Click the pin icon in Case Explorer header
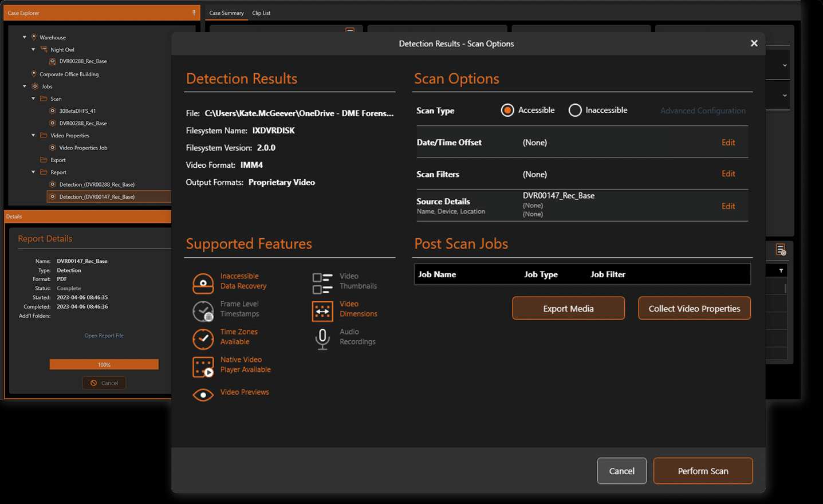The height and width of the screenshot is (504, 823). [194, 12]
